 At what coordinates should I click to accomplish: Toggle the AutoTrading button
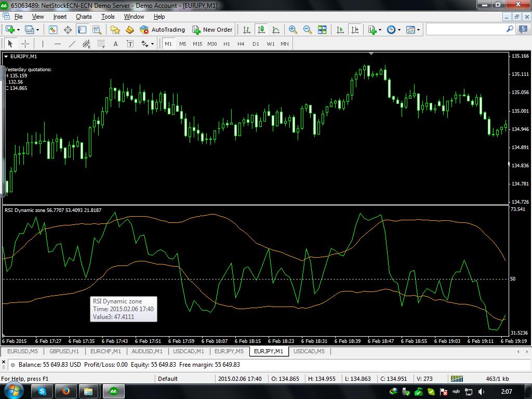162,30
